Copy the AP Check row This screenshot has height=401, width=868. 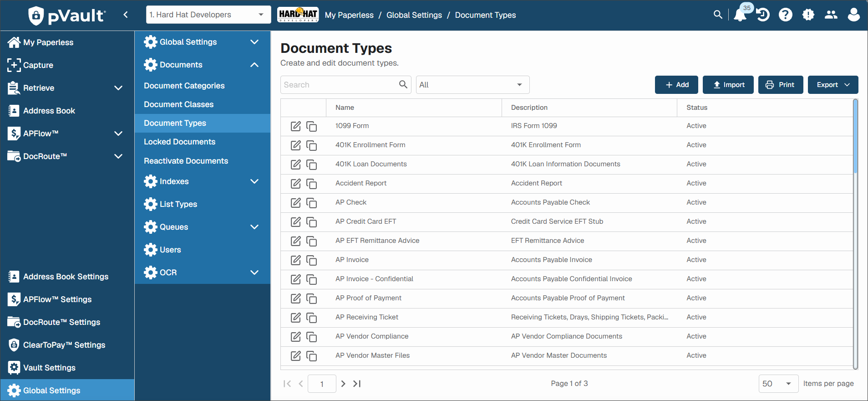click(x=312, y=203)
